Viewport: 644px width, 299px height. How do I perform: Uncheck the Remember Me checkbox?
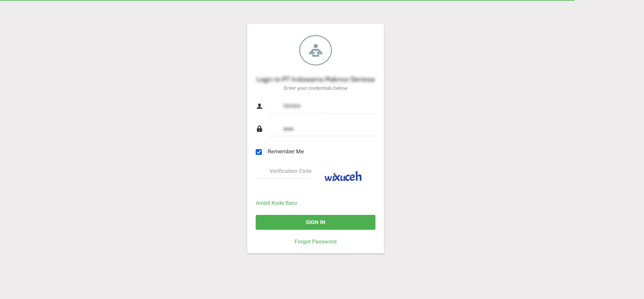coord(259,152)
